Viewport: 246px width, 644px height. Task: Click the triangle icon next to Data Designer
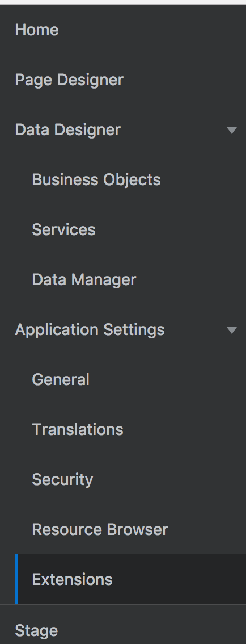(232, 130)
